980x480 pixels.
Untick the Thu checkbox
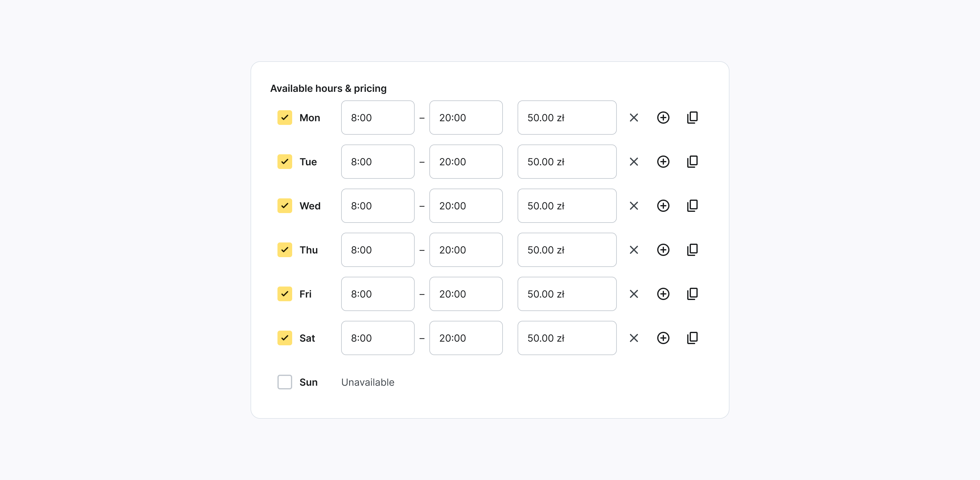tap(285, 250)
